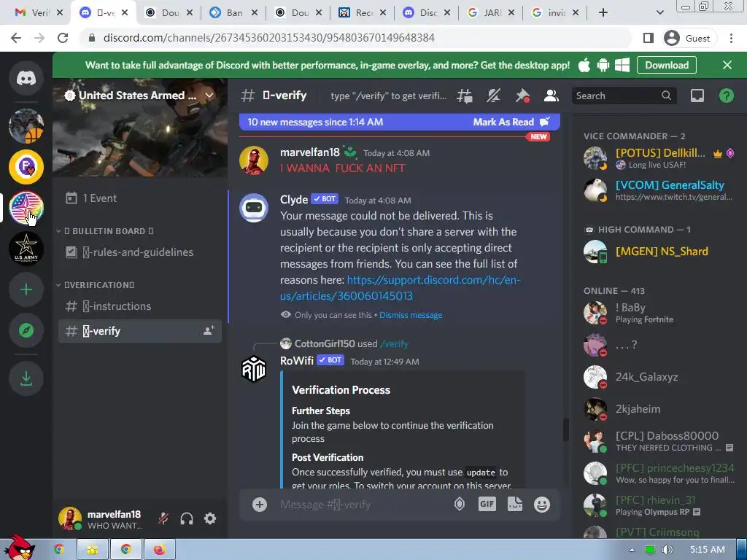Open Discord home direct messages
The width and height of the screenshot is (747, 560).
tap(26, 78)
